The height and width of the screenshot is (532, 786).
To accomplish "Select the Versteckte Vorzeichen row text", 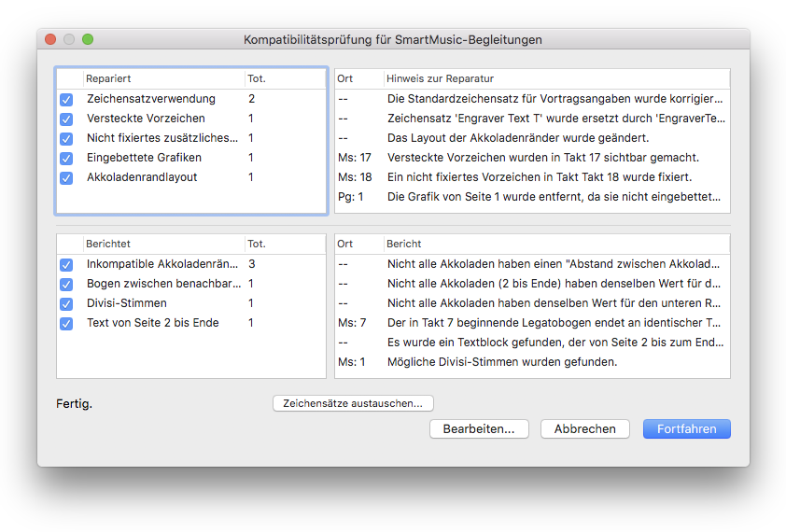I will (x=146, y=119).
